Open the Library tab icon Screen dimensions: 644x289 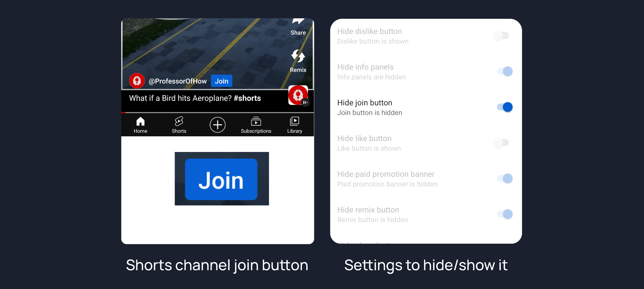[294, 121]
